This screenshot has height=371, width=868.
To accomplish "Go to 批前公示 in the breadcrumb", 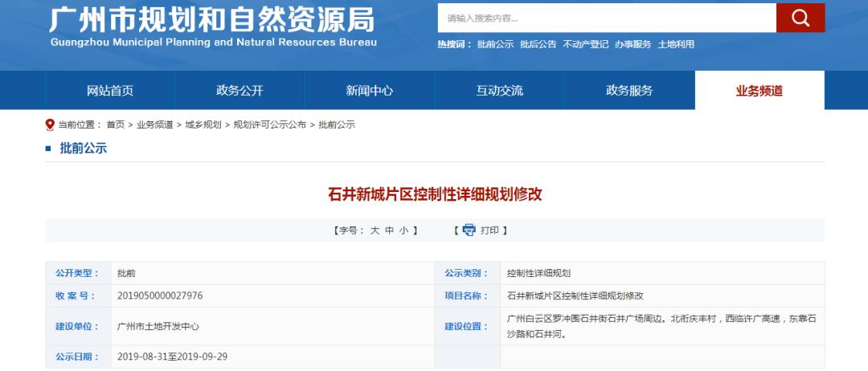I will (337, 125).
